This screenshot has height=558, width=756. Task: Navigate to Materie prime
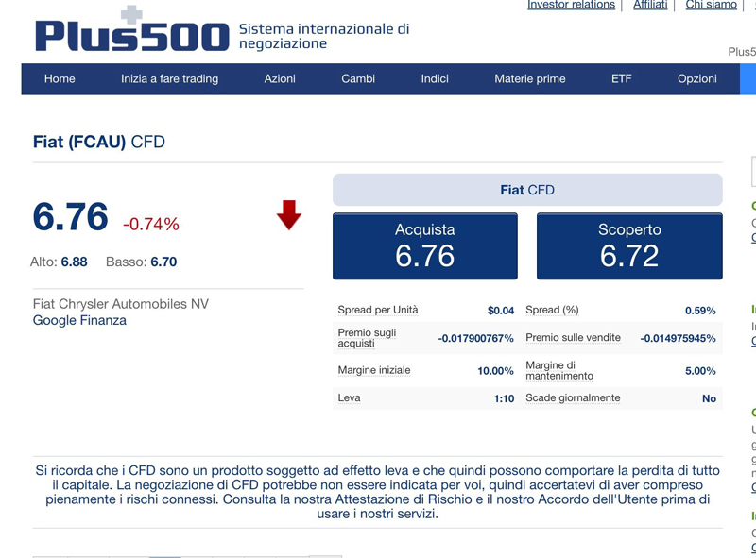(530, 78)
